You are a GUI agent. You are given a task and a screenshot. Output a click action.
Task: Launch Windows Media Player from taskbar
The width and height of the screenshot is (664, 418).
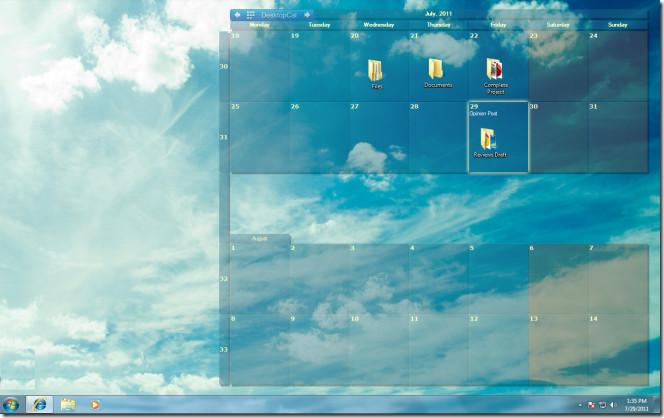click(95, 405)
